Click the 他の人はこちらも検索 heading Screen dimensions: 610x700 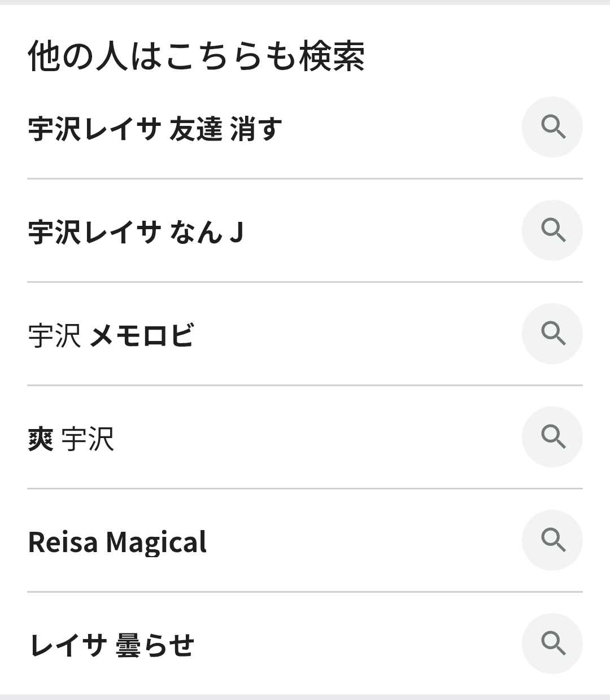[196, 56]
